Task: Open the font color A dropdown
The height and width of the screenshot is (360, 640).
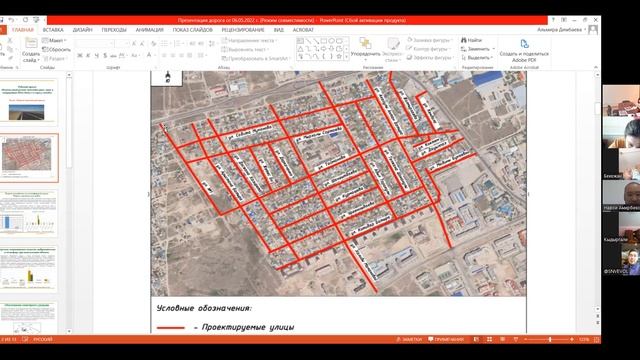Action: [x=150, y=56]
